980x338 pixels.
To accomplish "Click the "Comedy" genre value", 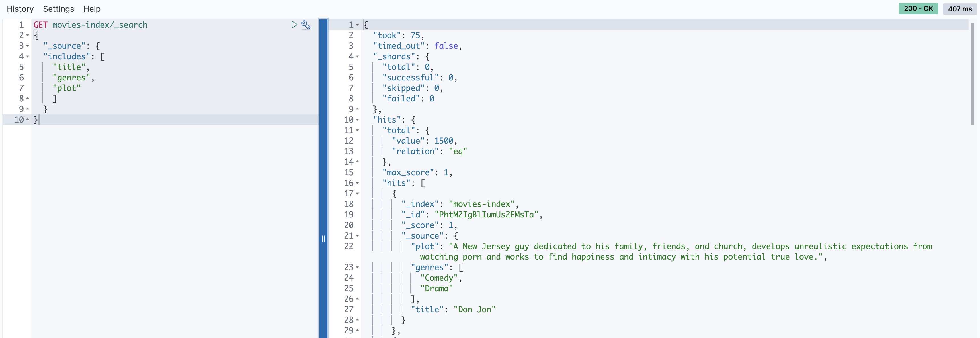I will (439, 278).
